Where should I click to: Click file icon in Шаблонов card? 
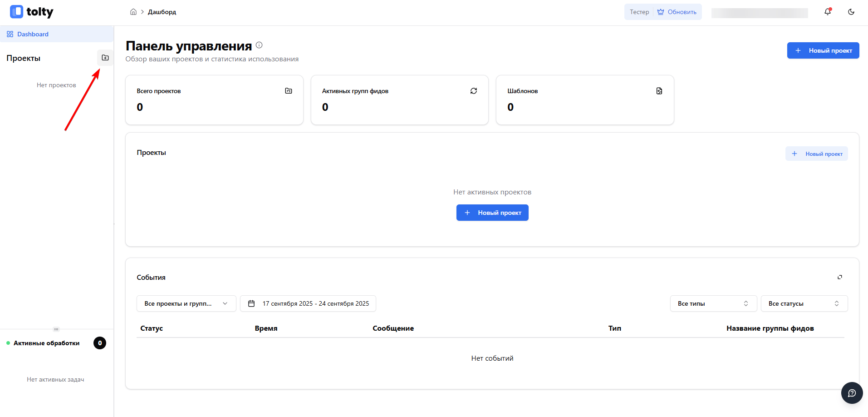tap(659, 91)
